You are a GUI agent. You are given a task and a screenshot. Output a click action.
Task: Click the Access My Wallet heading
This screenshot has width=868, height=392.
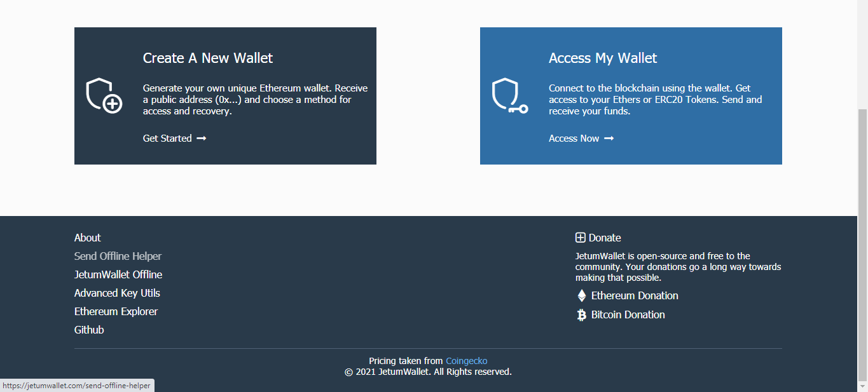coord(603,58)
